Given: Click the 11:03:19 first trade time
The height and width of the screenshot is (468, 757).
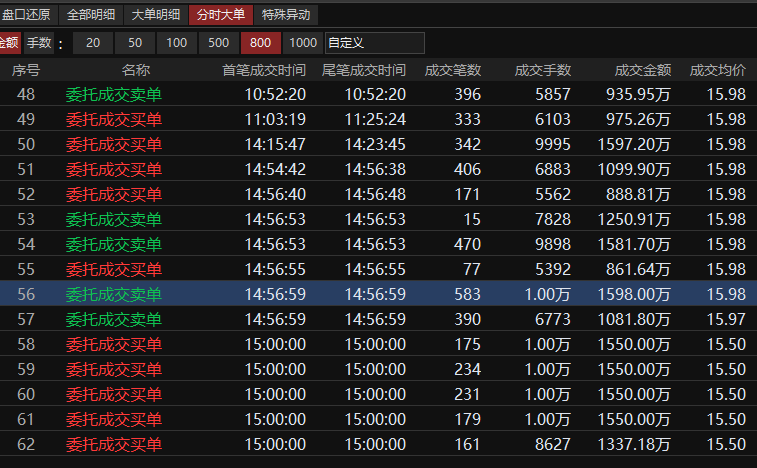Looking at the screenshot, I should pos(275,119).
